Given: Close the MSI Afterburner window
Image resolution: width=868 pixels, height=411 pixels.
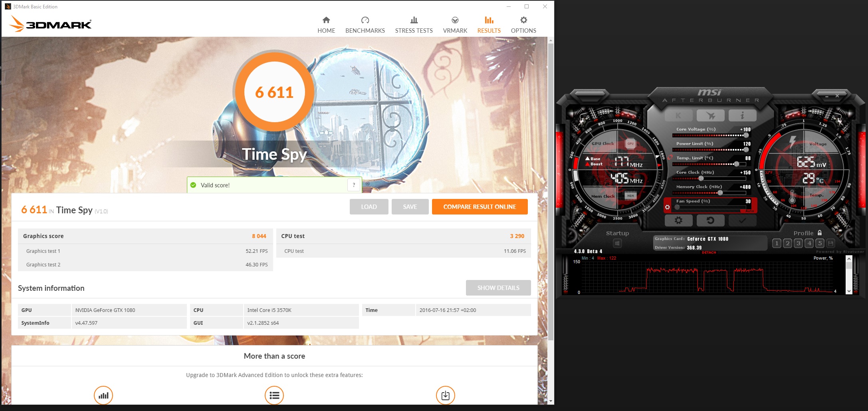Looking at the screenshot, I should point(837,96).
